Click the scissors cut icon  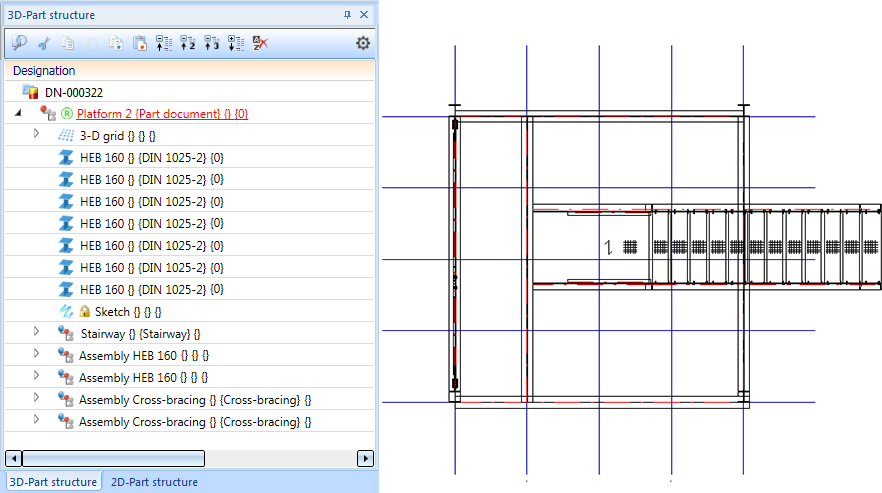point(44,43)
